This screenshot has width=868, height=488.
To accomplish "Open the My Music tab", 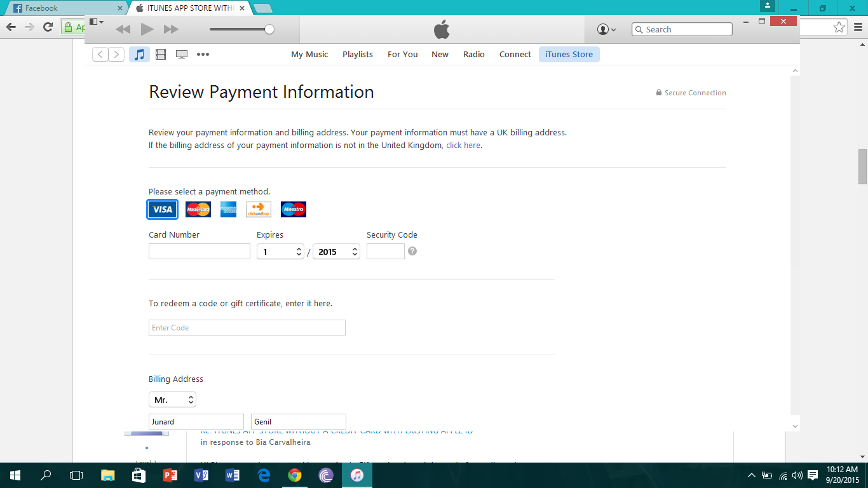I will 309,55.
